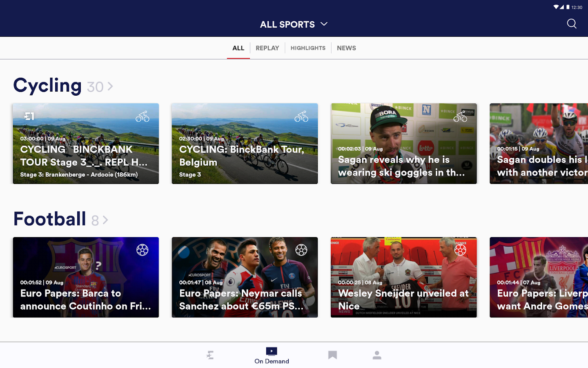The height and width of the screenshot is (368, 588).
Task: Open the Cycling category heading
Action: pos(47,85)
